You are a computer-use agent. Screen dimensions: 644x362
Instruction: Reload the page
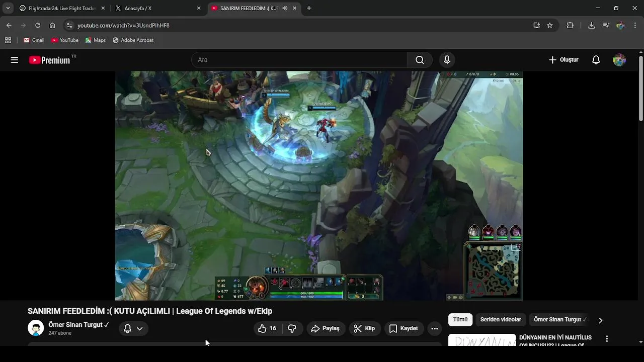tap(38, 25)
